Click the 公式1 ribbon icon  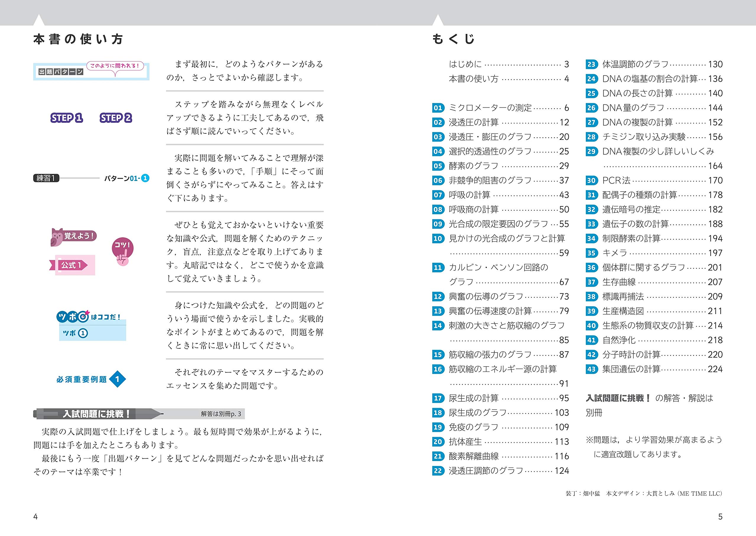point(72,265)
